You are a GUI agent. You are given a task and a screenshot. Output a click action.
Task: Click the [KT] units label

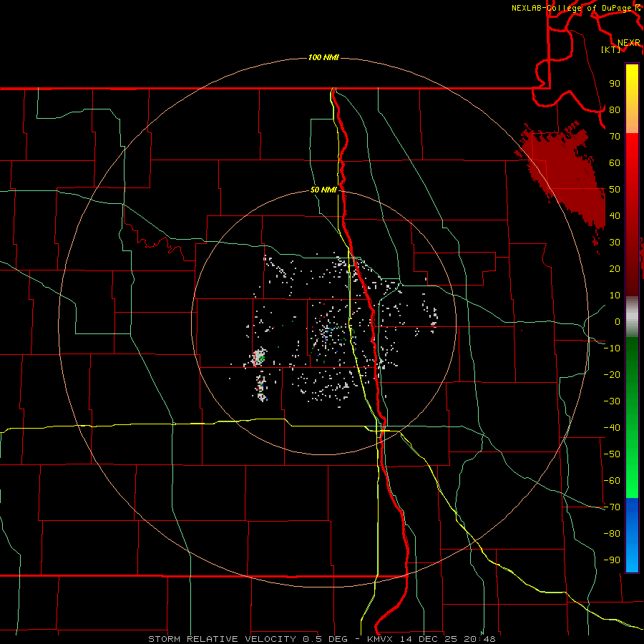(x=610, y=49)
